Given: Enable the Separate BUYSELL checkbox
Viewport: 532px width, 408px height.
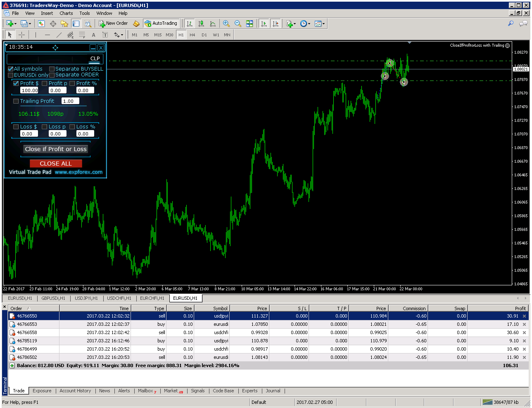Looking at the screenshot, I should [52, 69].
